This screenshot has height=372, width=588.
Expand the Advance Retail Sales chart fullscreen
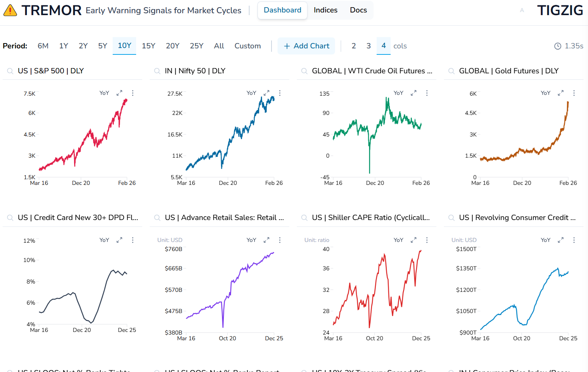pyautogui.click(x=267, y=240)
